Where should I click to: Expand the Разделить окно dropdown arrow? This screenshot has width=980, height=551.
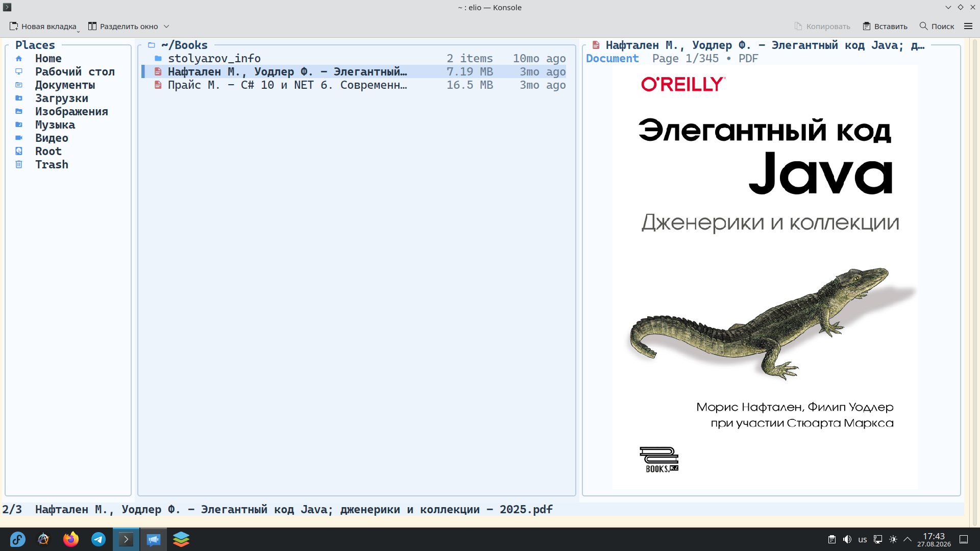coord(166,26)
